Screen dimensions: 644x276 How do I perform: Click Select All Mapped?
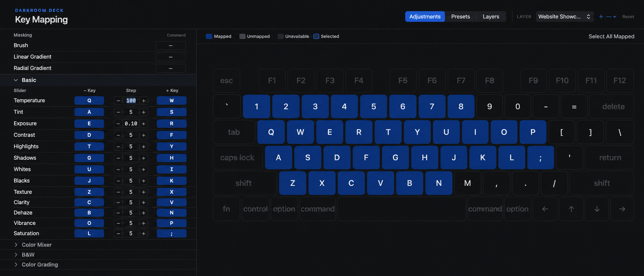pos(611,36)
